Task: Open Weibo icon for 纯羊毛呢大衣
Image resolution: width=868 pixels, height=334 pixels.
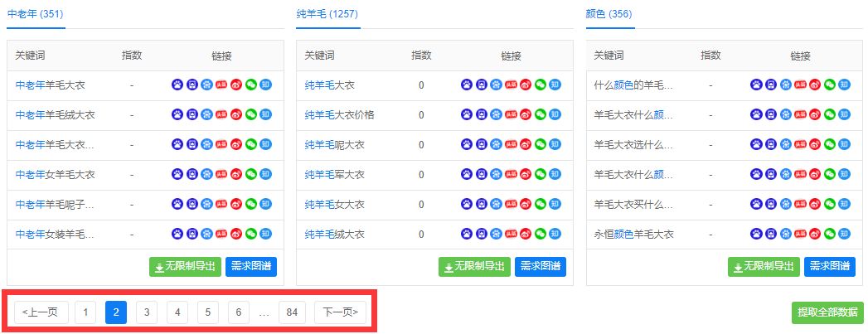Action: pyautogui.click(x=526, y=144)
